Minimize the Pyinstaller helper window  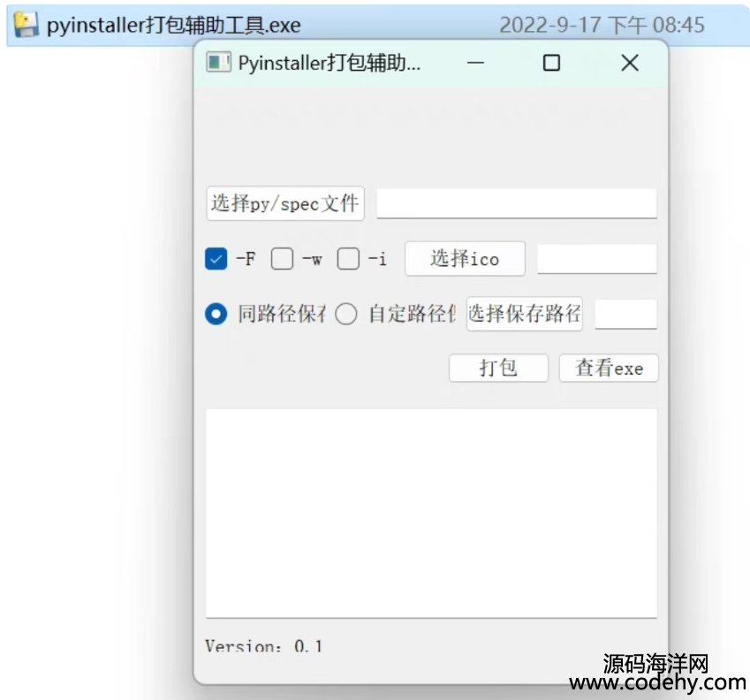[475, 63]
